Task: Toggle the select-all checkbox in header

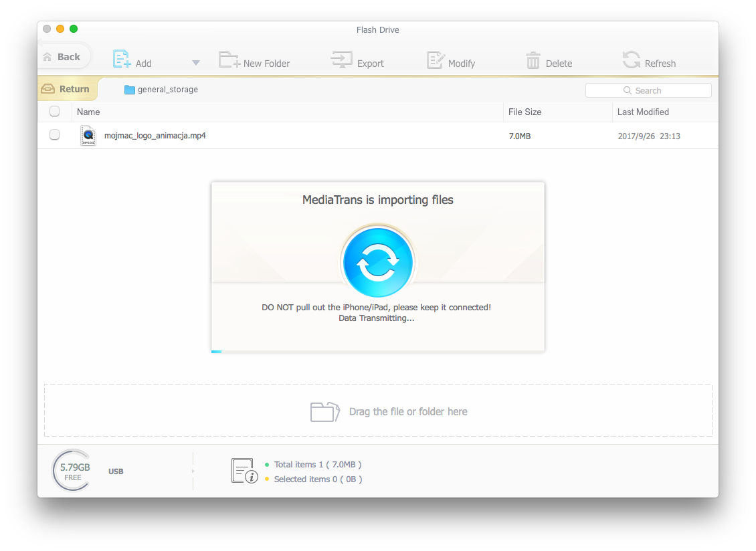Action: click(54, 112)
